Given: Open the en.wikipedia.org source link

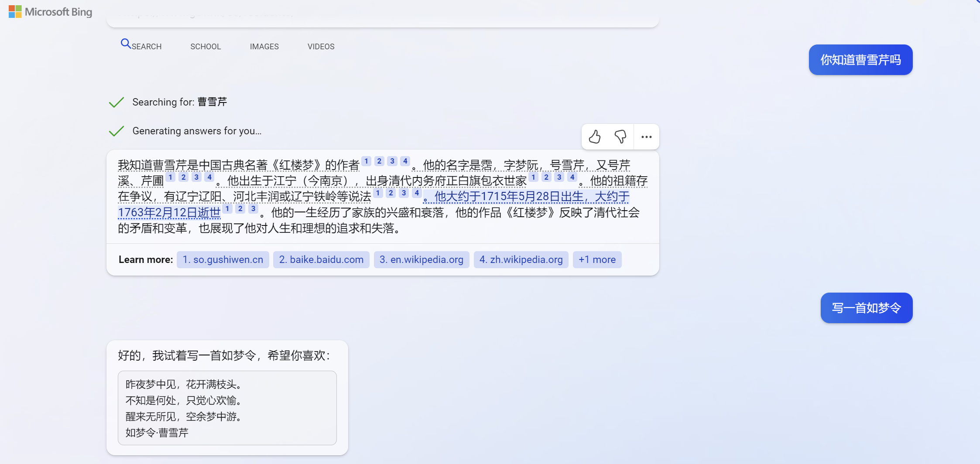Looking at the screenshot, I should 421,259.
